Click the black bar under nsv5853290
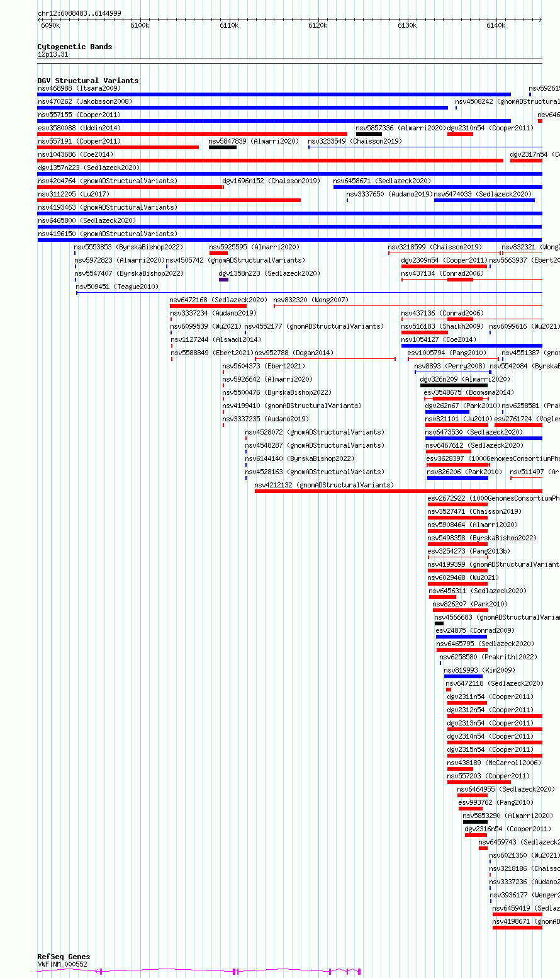The height and width of the screenshot is (978, 560). coord(475,822)
